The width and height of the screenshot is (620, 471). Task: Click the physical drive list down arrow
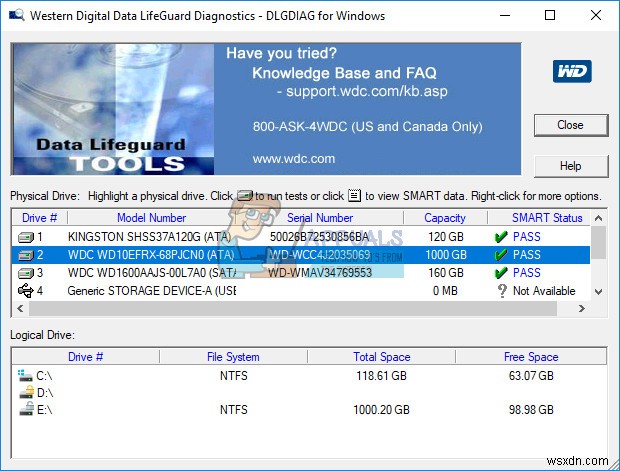pyautogui.click(x=599, y=292)
